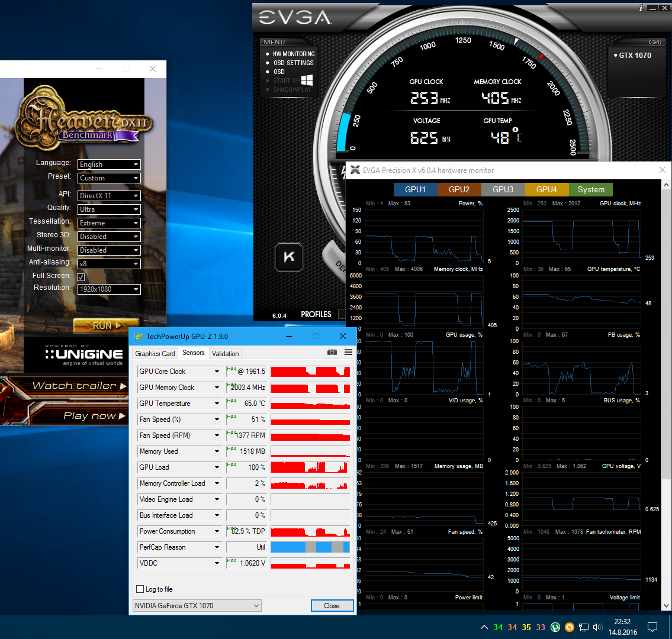Click the GPU Load red sensor graph
Image resolution: width=672 pixels, height=639 pixels.
(x=310, y=467)
